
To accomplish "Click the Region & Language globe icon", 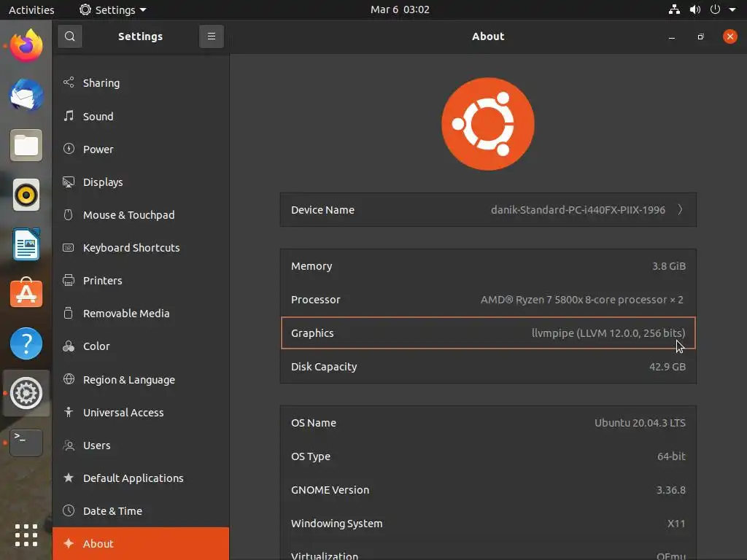I will pyautogui.click(x=69, y=379).
